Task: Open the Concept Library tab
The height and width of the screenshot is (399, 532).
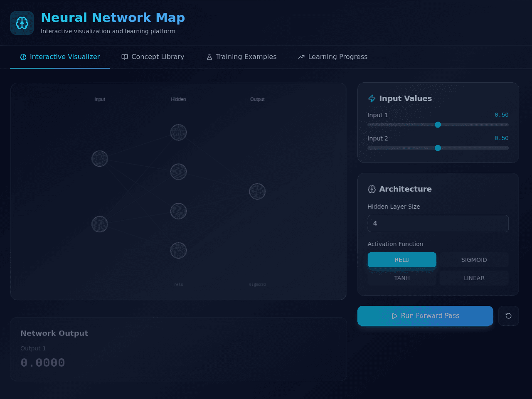Action: pyautogui.click(x=153, y=57)
